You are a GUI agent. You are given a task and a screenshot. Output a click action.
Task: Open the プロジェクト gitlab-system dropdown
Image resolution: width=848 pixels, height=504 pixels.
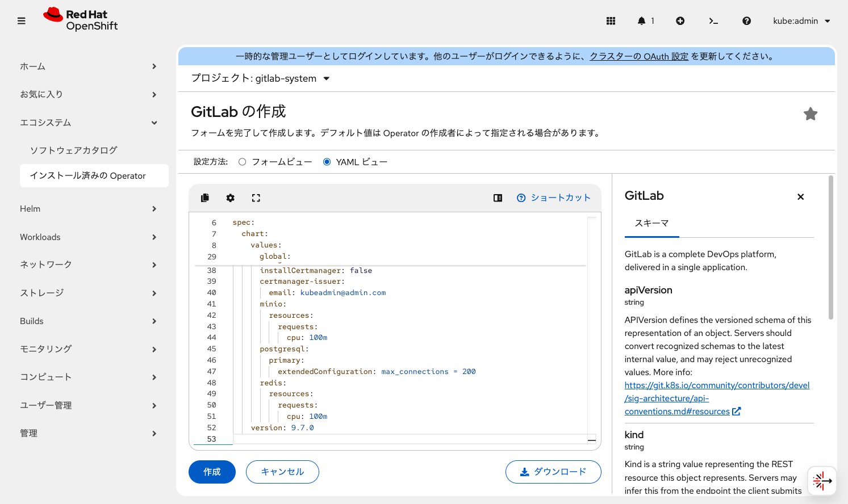[x=261, y=79]
